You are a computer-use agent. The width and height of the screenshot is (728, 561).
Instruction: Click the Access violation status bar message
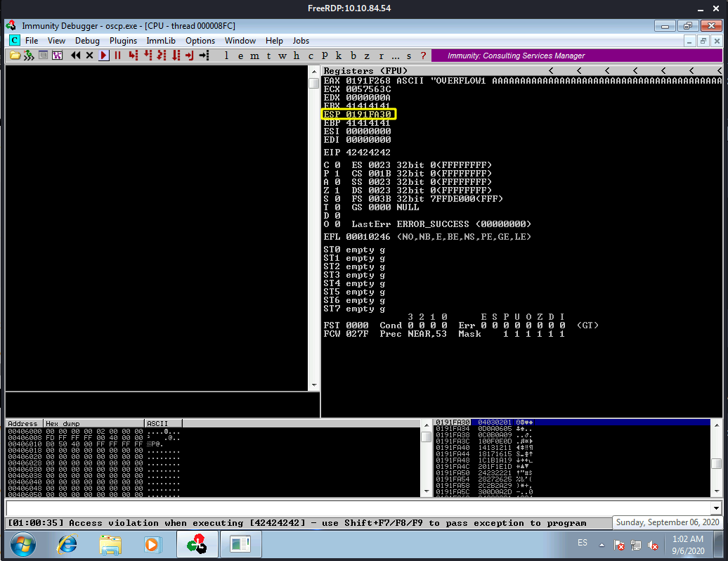[297, 523]
